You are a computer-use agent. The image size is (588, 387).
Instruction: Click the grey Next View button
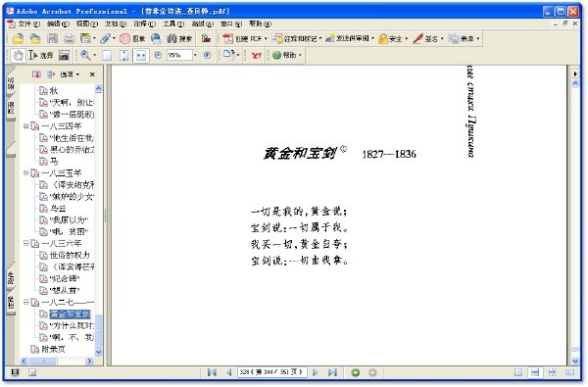pyautogui.click(x=372, y=372)
